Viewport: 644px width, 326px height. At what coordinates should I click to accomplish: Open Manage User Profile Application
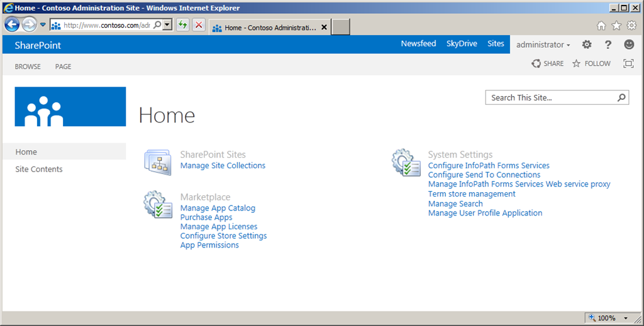coord(485,213)
